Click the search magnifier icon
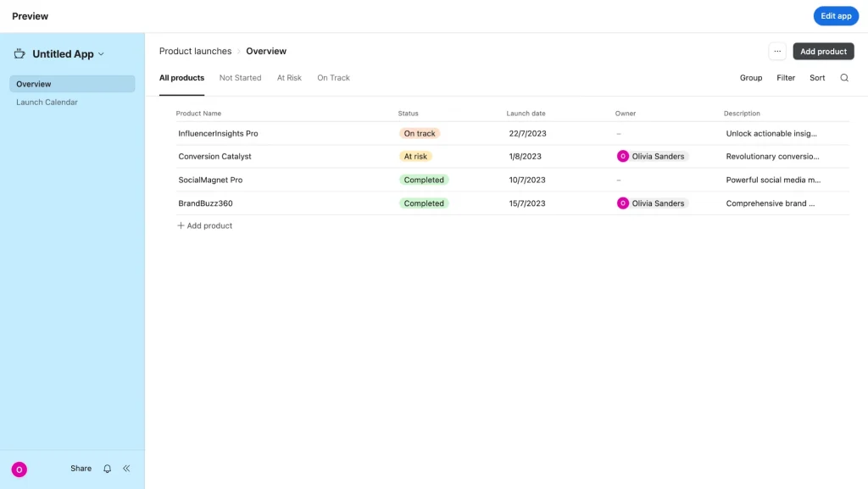This screenshot has width=868, height=489. click(x=844, y=78)
